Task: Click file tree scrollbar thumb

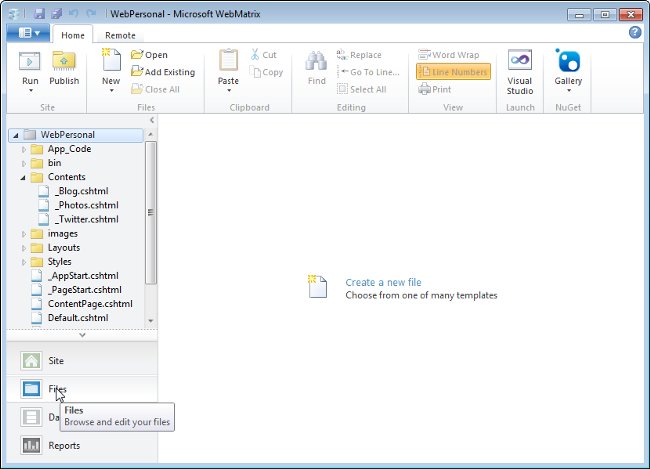Action: click(151, 213)
